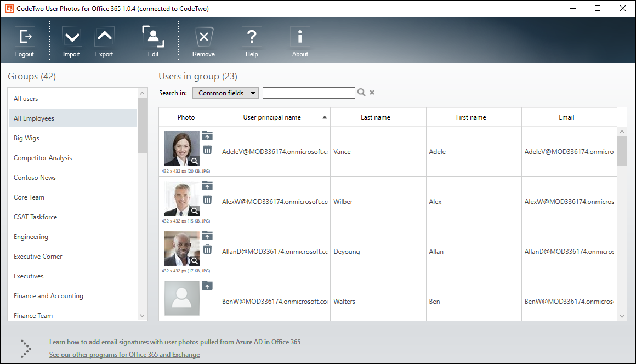Screen dimensions: 636x364
Task: Upload a new photo for Alex Wilber
Action: (207, 186)
